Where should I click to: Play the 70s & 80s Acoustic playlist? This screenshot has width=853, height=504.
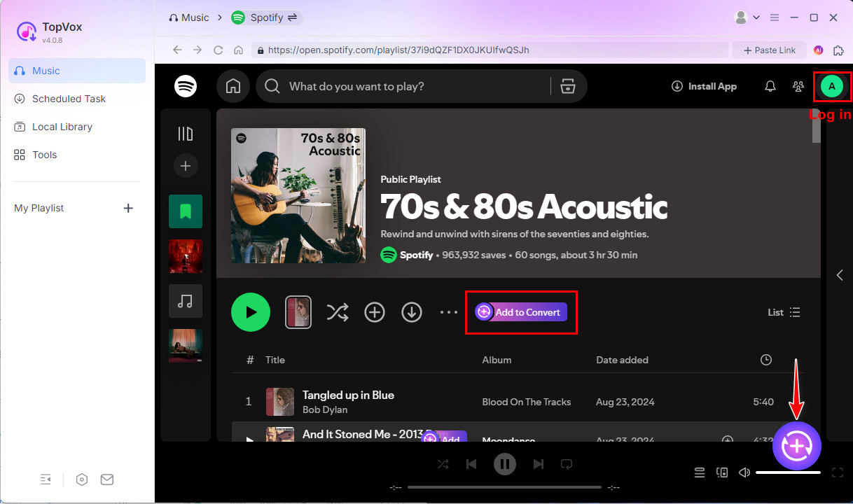click(x=251, y=312)
